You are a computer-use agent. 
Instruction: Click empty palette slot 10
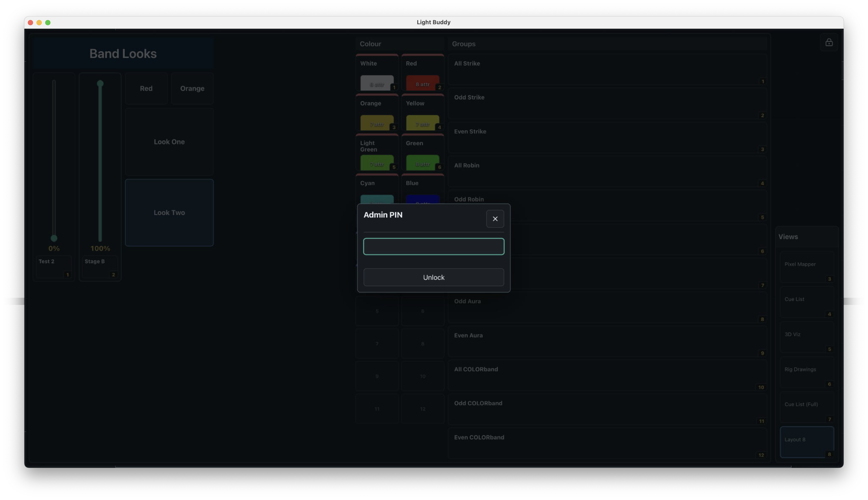[423, 376]
